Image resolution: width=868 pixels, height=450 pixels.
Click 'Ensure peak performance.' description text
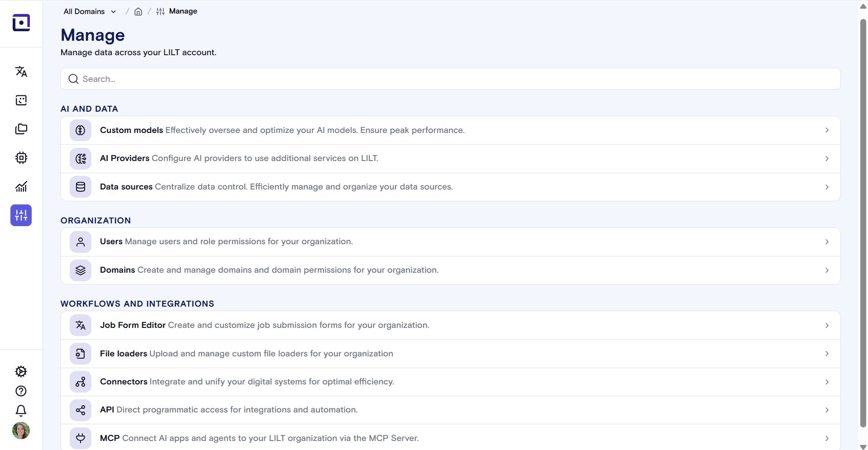[412, 130]
